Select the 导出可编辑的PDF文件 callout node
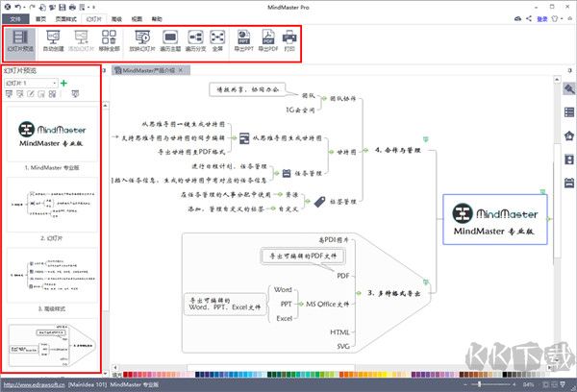Screen dimensions: 577x392 click(303, 256)
